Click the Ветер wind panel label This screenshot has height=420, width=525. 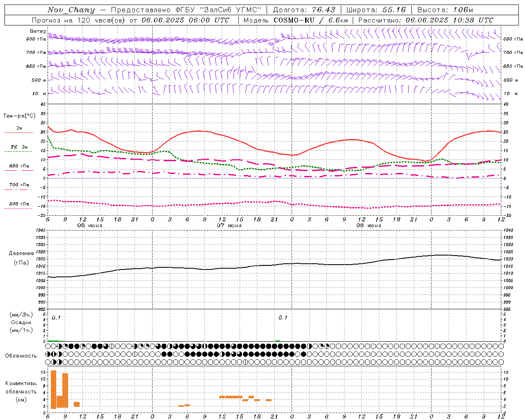38,31
